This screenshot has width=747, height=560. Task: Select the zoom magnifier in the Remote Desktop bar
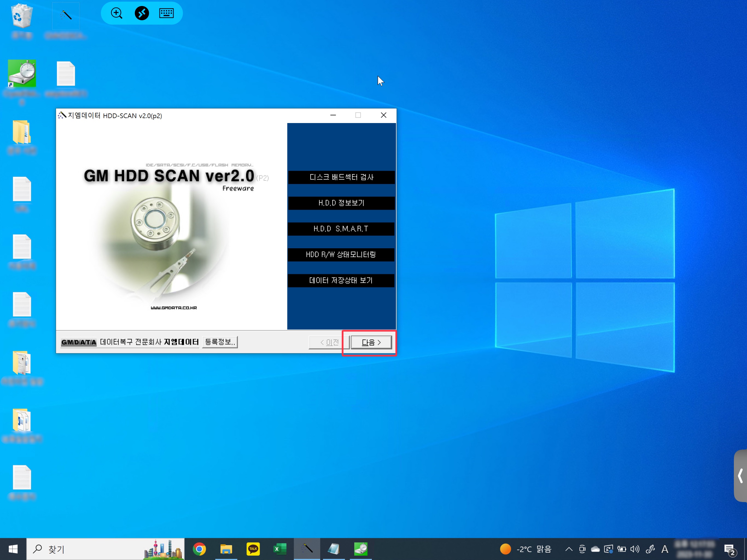click(x=116, y=13)
